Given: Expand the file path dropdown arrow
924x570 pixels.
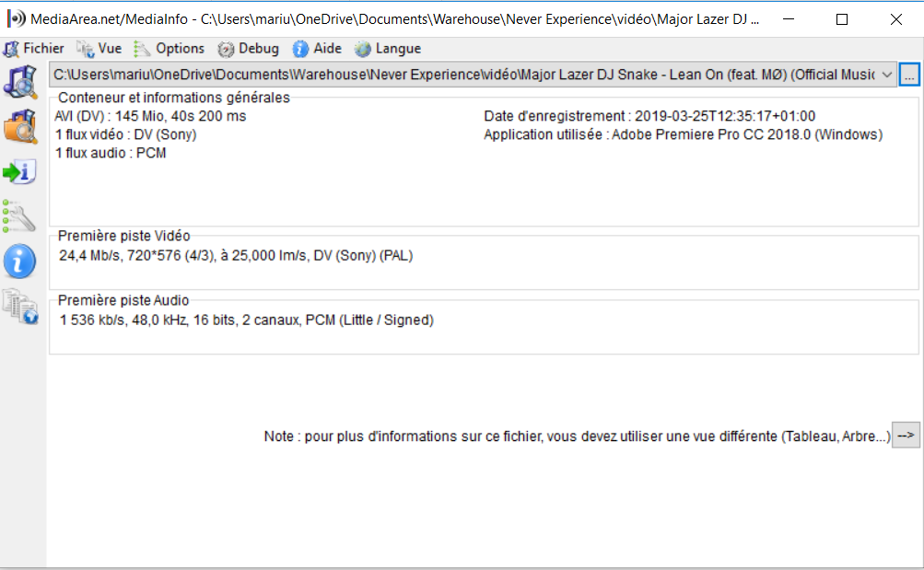Looking at the screenshot, I should pyautogui.click(x=887, y=75).
